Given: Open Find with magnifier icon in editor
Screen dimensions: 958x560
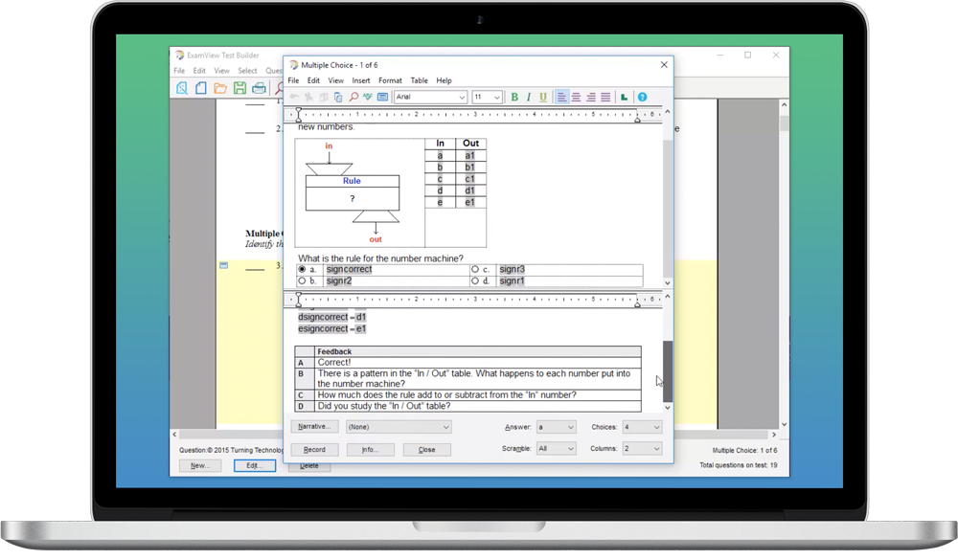Looking at the screenshot, I should tap(354, 97).
